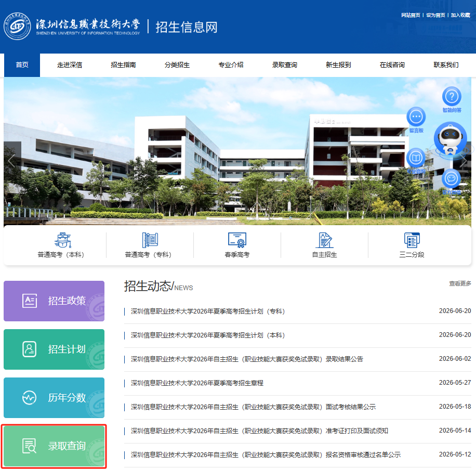Select the 首页 navigation tab
476x469 pixels.
click(x=22, y=65)
